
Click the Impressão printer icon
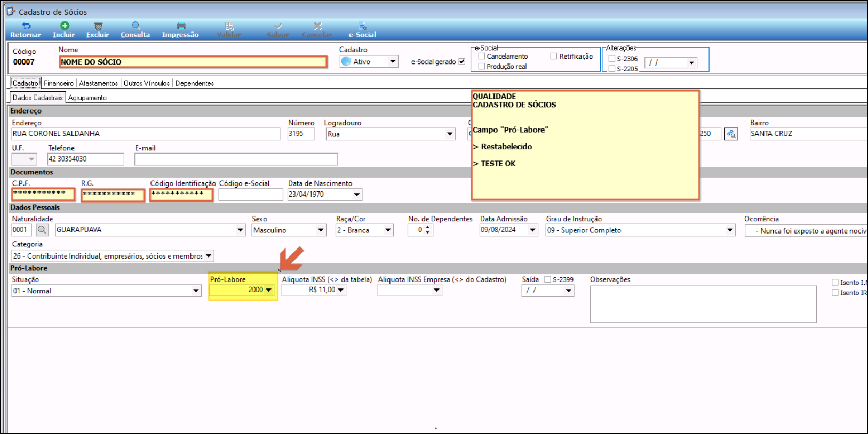point(181,26)
